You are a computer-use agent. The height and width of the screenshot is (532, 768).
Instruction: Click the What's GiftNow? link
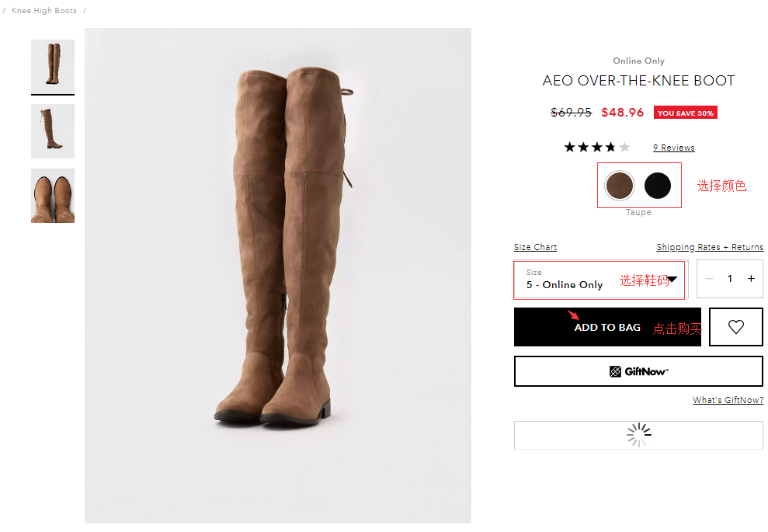coord(728,400)
